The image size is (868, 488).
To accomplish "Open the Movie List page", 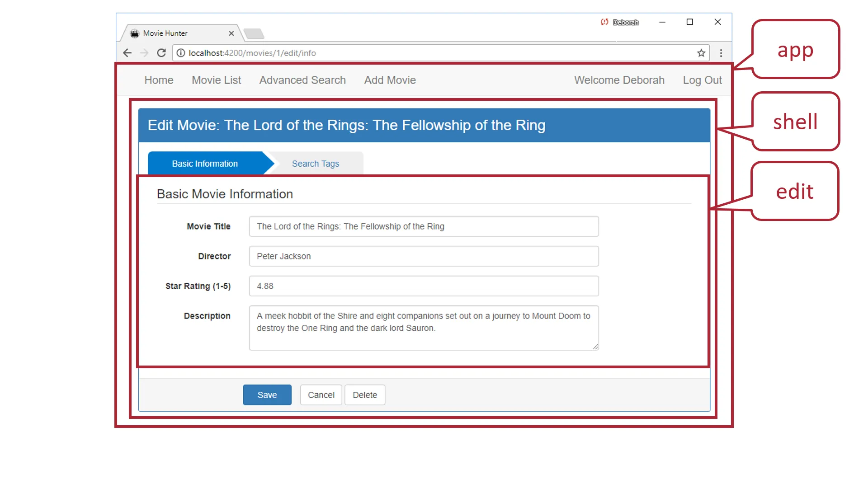I will [216, 80].
